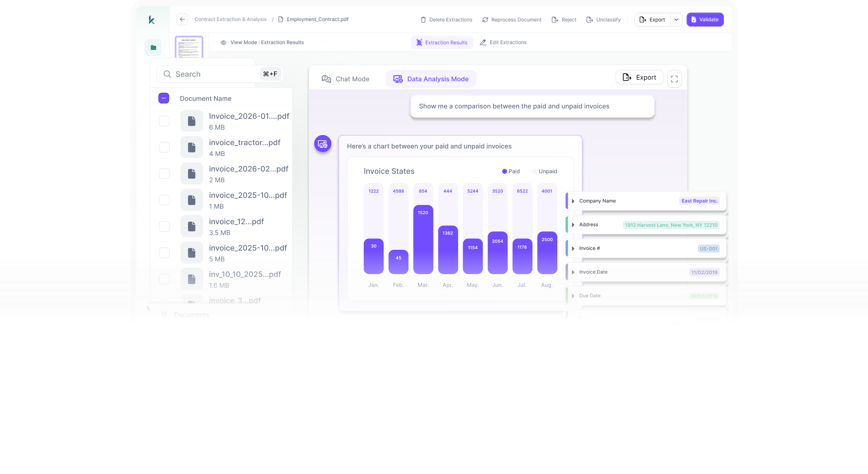
Task: Go back with the arrow button
Action: (182, 19)
